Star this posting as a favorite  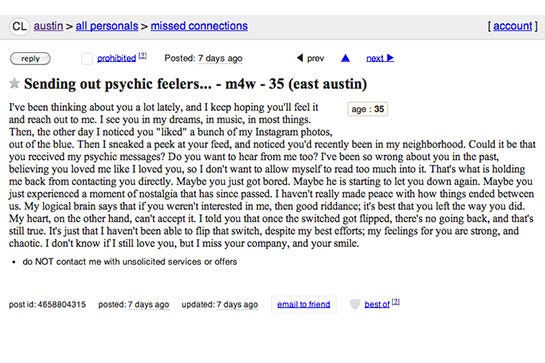pos(14,83)
